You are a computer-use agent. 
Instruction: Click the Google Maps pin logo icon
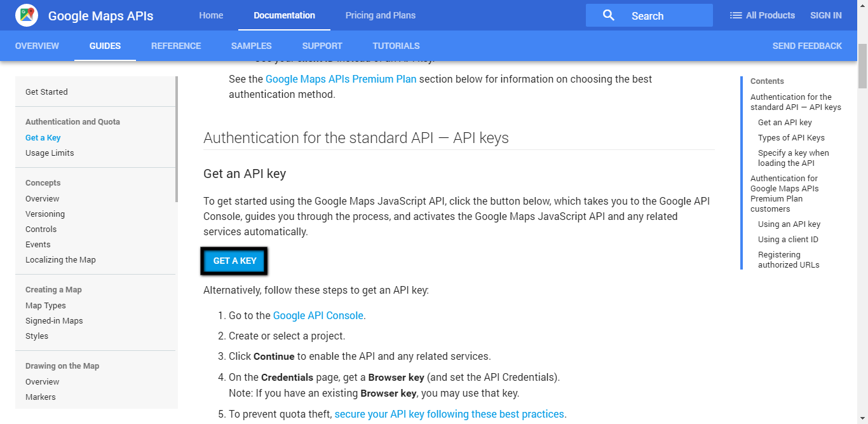pos(27,15)
